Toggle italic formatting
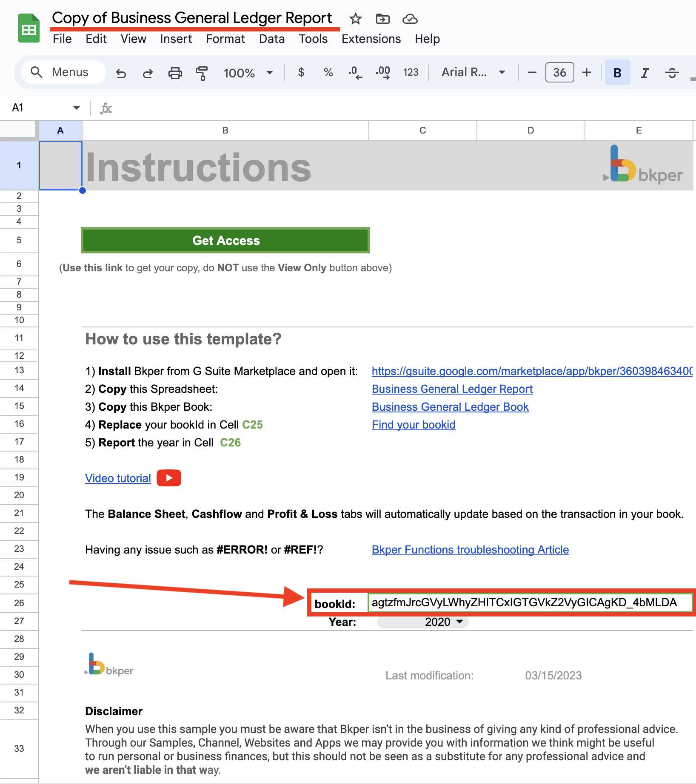 click(x=644, y=72)
